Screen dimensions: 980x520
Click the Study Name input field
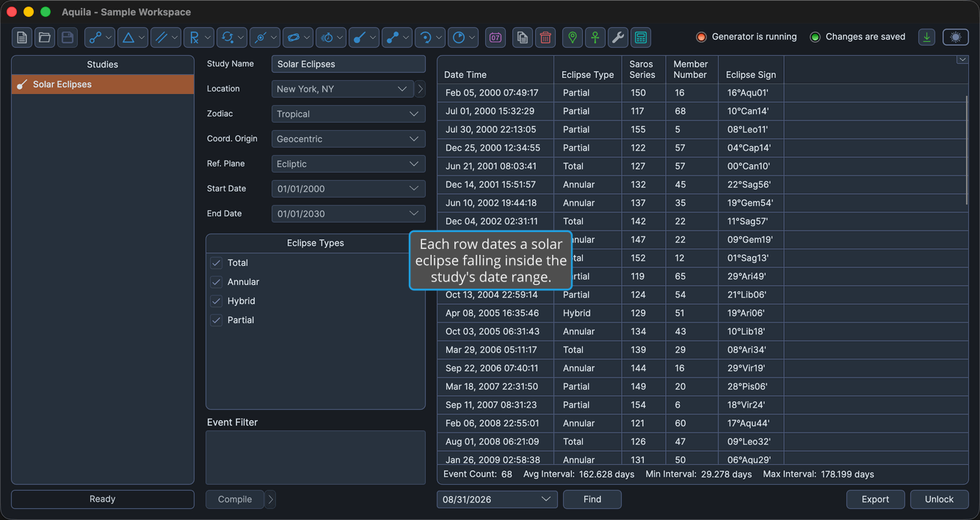coord(349,64)
